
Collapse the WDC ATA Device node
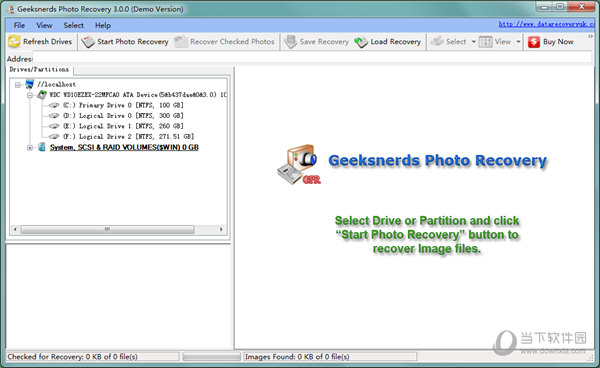[30, 95]
